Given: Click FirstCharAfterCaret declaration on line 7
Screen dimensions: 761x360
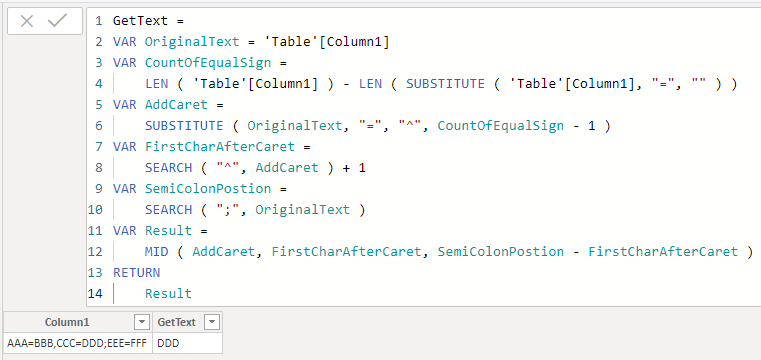Looking at the screenshot, I should pos(219,147).
